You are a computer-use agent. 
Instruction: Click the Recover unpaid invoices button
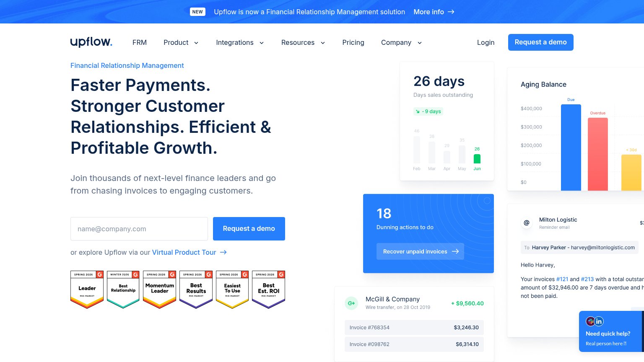pyautogui.click(x=420, y=251)
